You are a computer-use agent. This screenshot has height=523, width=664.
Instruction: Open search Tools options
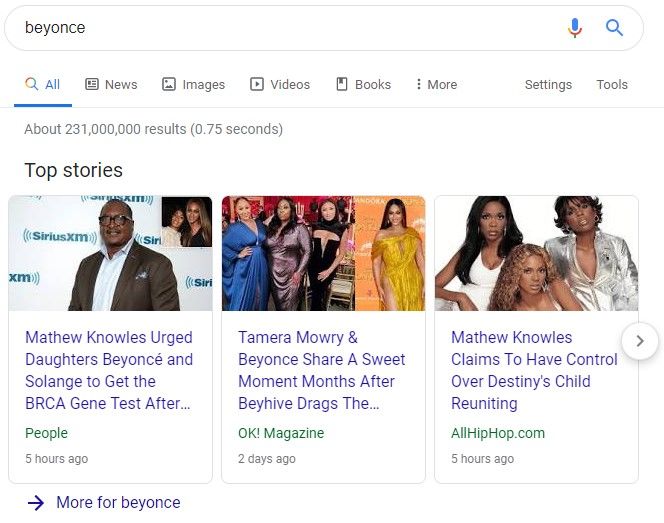coord(612,84)
